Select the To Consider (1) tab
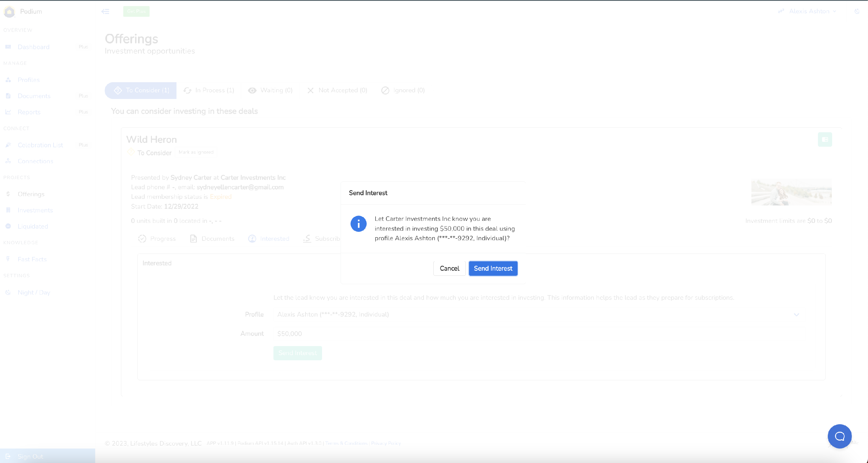This screenshot has height=463, width=868. [141, 90]
